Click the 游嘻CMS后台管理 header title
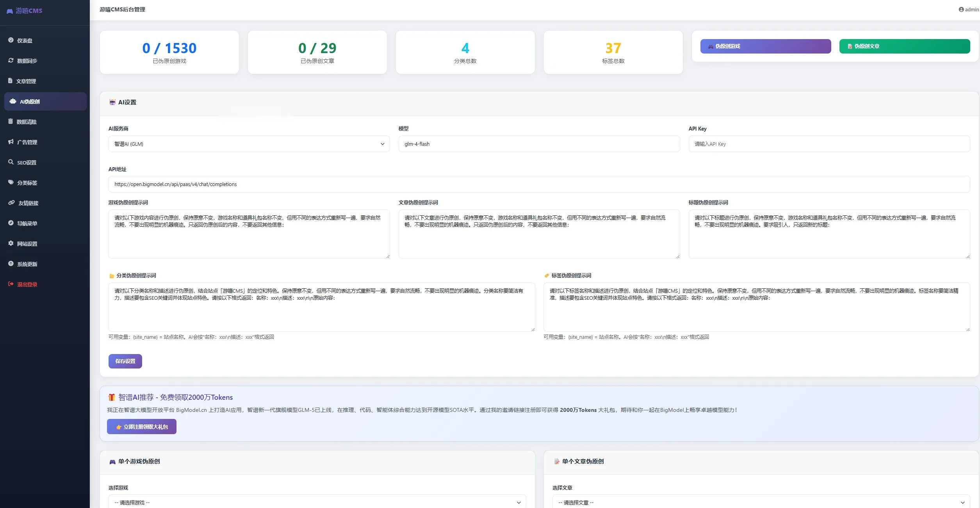Viewport: 980px width, 508px height. click(122, 9)
